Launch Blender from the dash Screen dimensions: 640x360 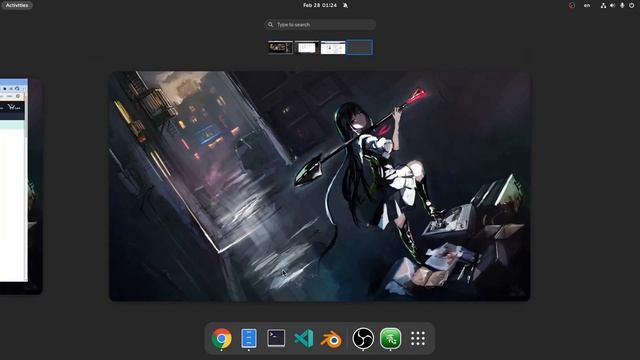click(x=331, y=339)
